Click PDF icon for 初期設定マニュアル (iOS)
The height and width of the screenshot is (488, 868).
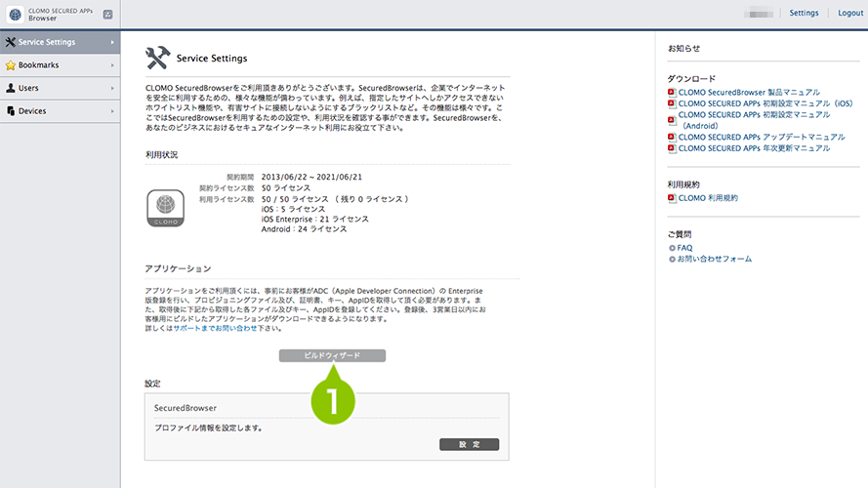point(672,103)
